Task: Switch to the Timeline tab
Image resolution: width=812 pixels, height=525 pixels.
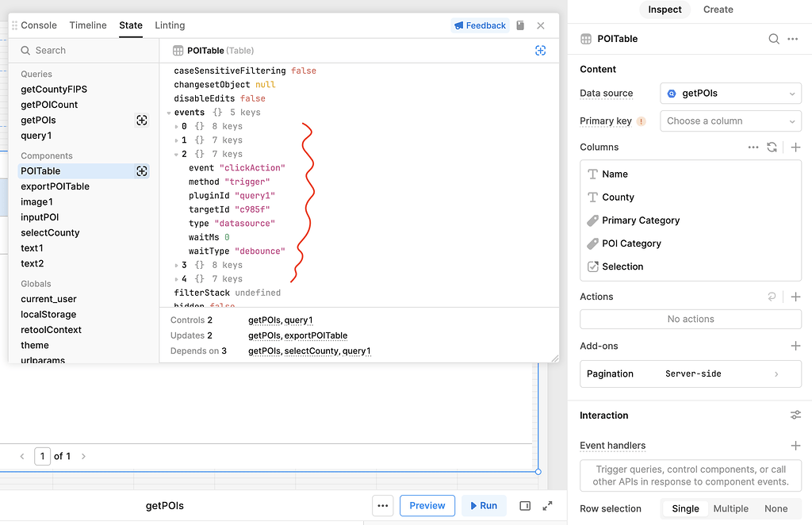Action: click(88, 25)
